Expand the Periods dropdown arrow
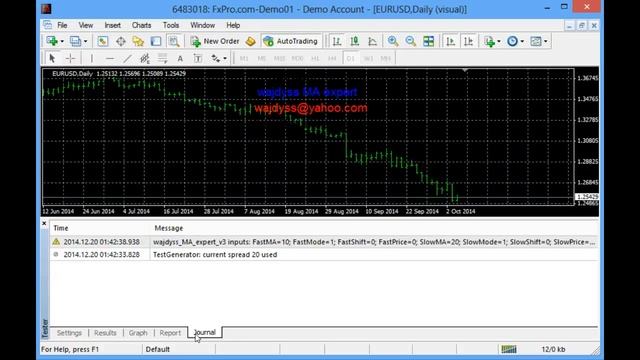 [x=522, y=41]
